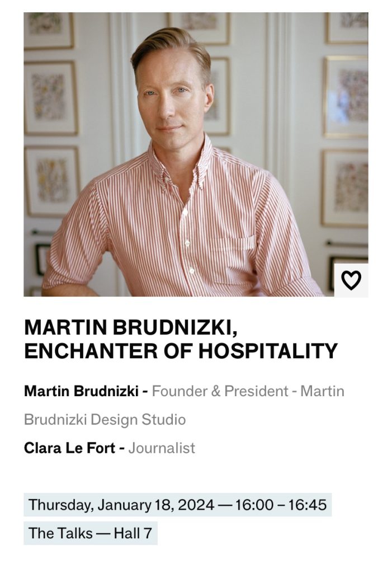Click the framed artwork at photo's right edge
Image resolution: width=392 pixels, height=573 pixels.
pos(346,97)
